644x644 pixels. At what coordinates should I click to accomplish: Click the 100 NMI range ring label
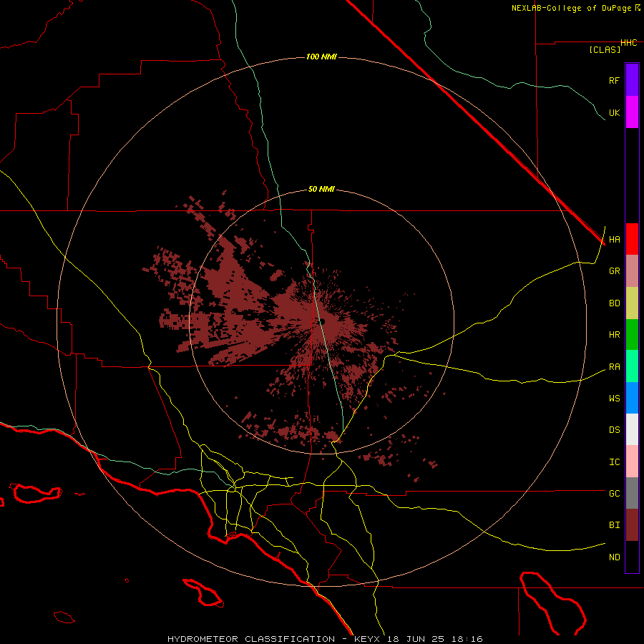321,57
